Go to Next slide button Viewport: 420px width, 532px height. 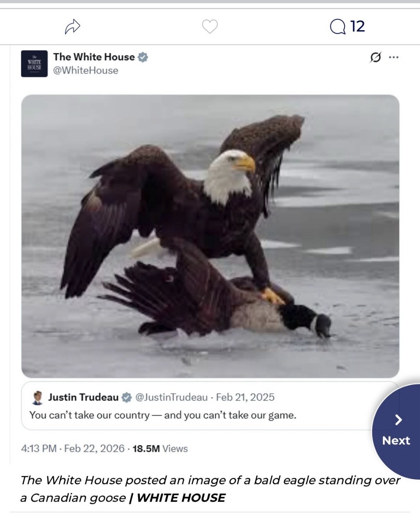point(396,431)
